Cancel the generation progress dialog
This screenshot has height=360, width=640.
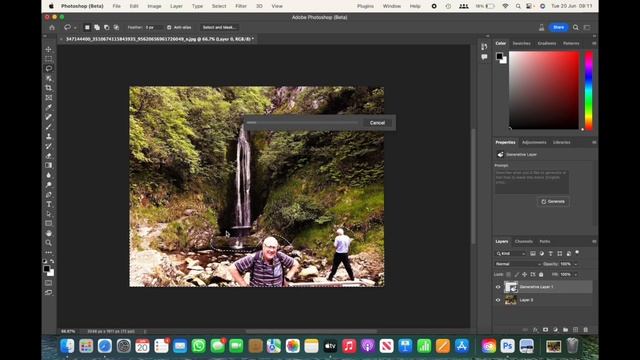377,123
